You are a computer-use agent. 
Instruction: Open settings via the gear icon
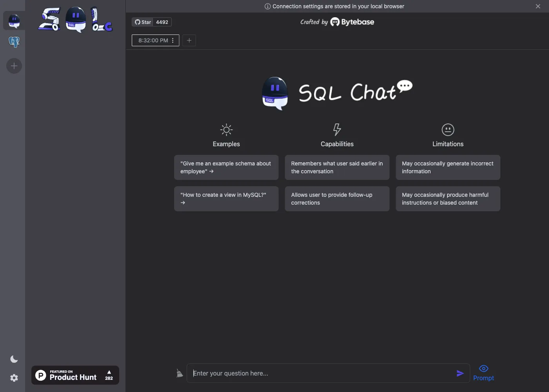tap(14, 378)
